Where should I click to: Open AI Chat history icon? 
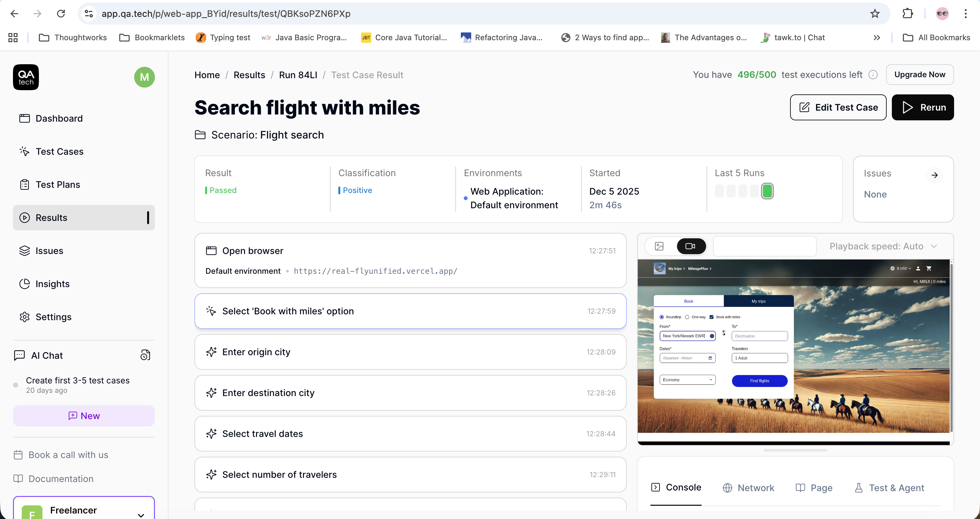coord(145,355)
